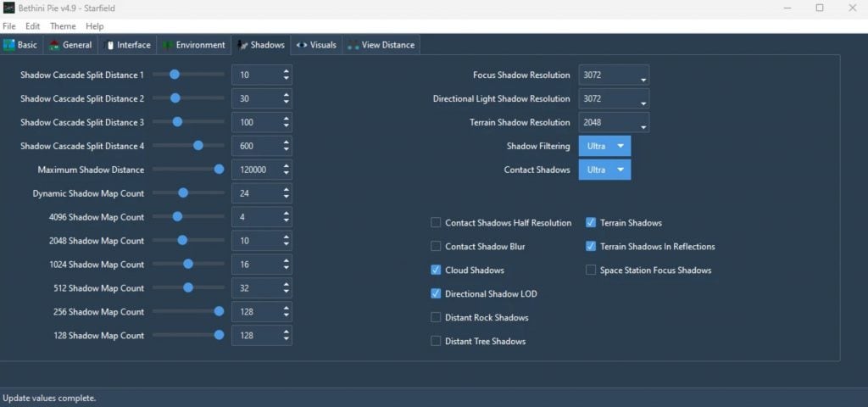Open the File menu
The image size is (868, 407).
pos(9,26)
